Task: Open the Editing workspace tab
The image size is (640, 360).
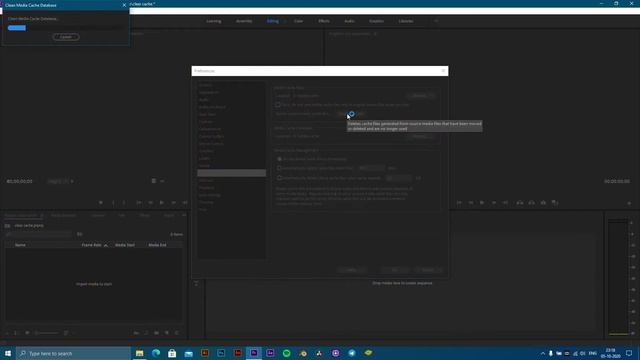Action: pyautogui.click(x=273, y=21)
